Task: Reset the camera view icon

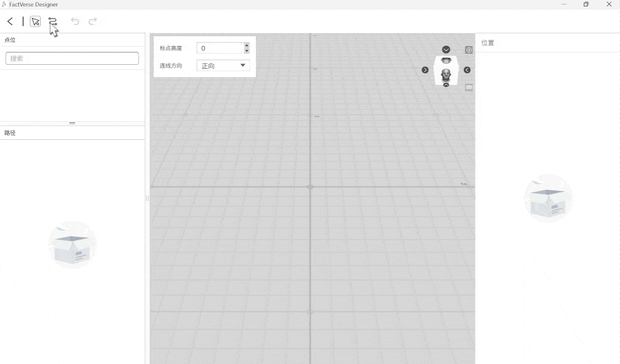Action: (469, 50)
